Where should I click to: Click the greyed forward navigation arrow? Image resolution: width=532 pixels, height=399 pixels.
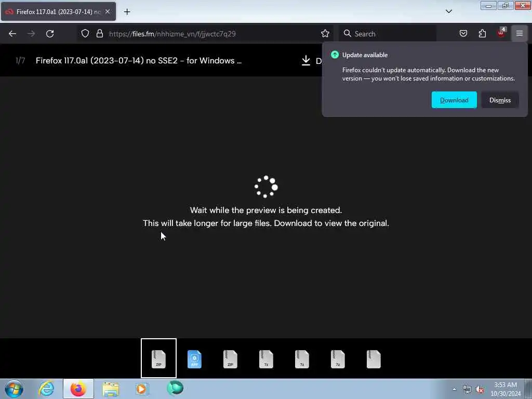(31, 34)
